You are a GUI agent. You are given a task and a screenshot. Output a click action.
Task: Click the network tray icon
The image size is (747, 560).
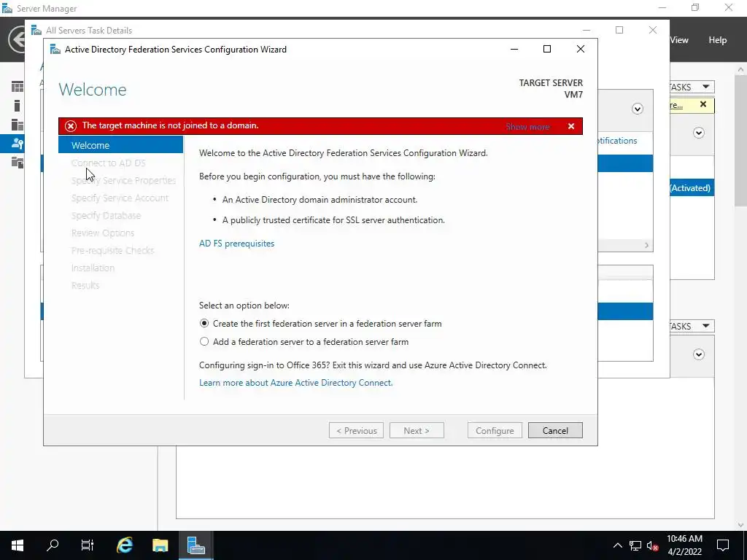pyautogui.click(x=635, y=545)
